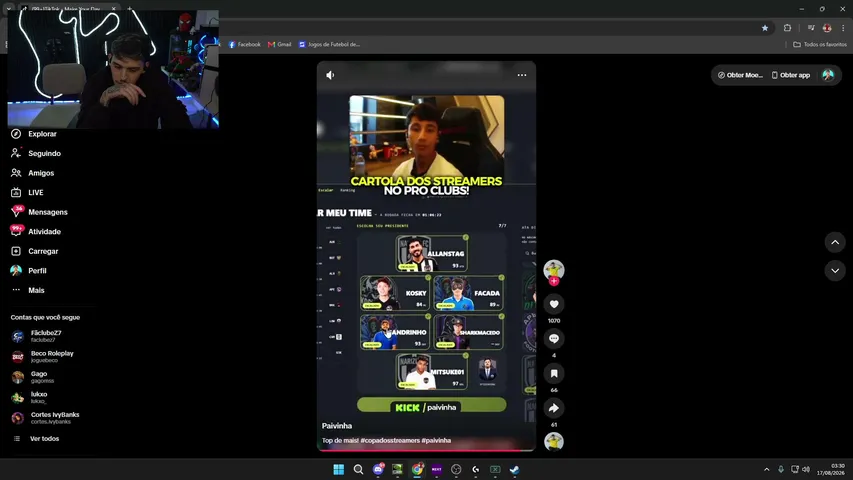
Task: Open the Chrome extensions puzzle icon
Action: point(787,28)
